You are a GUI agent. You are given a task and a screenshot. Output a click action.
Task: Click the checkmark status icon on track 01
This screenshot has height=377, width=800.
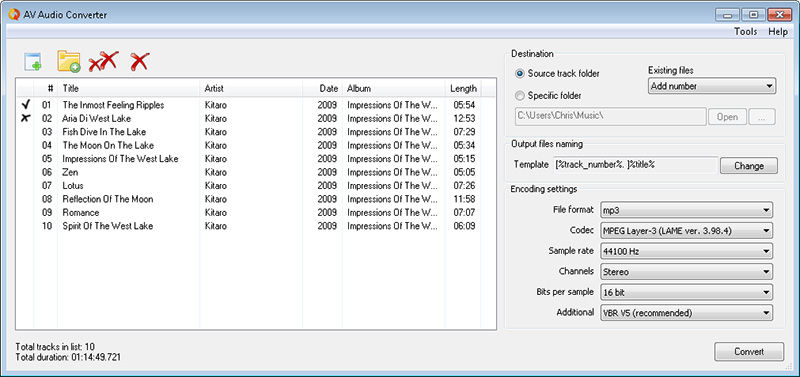tap(26, 105)
